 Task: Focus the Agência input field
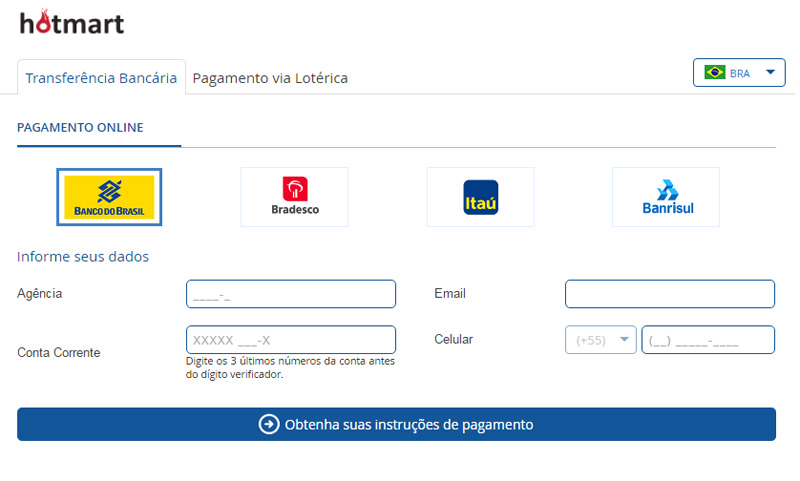point(291,294)
